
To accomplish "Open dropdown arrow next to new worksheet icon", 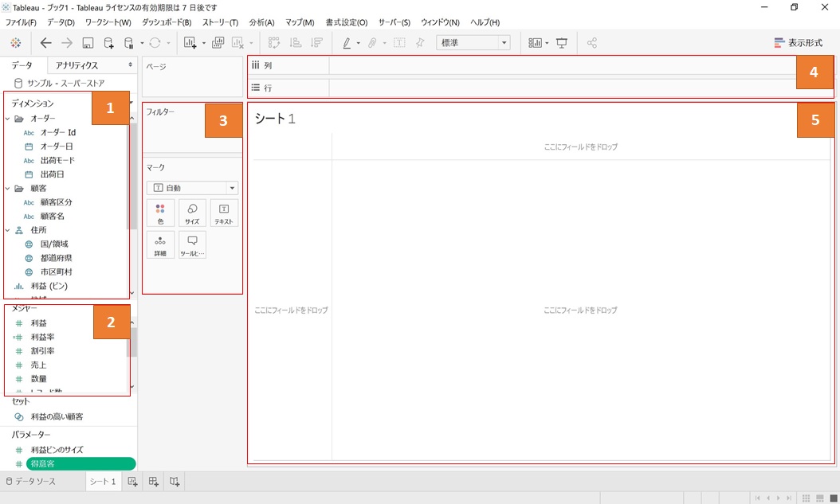I will point(203,43).
